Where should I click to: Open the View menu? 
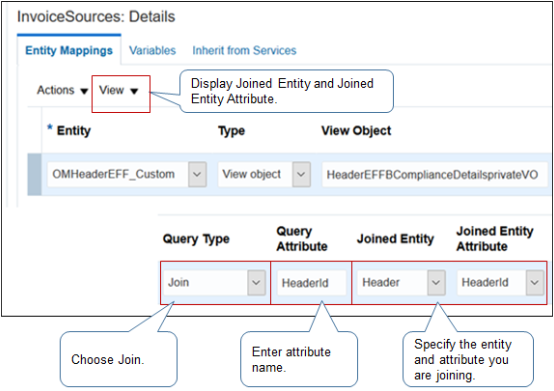pyautogui.click(x=118, y=90)
